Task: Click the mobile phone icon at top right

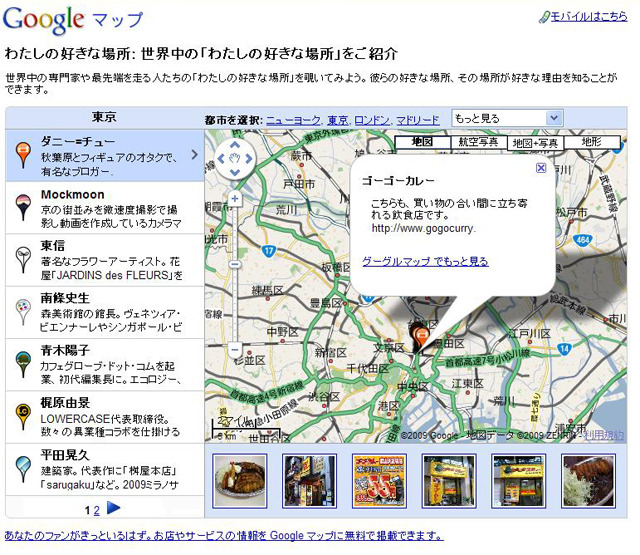Action: (x=544, y=17)
